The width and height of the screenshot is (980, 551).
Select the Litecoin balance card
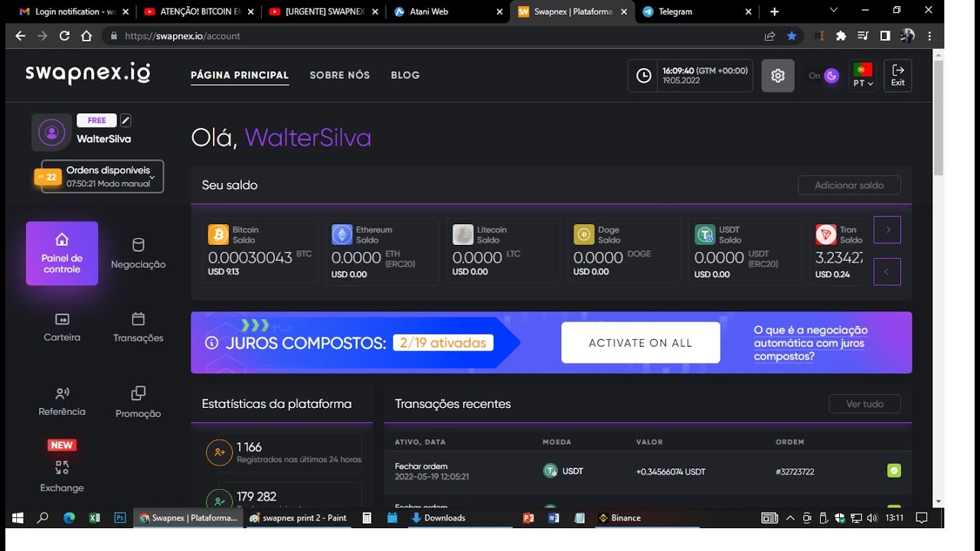pyautogui.click(x=503, y=251)
